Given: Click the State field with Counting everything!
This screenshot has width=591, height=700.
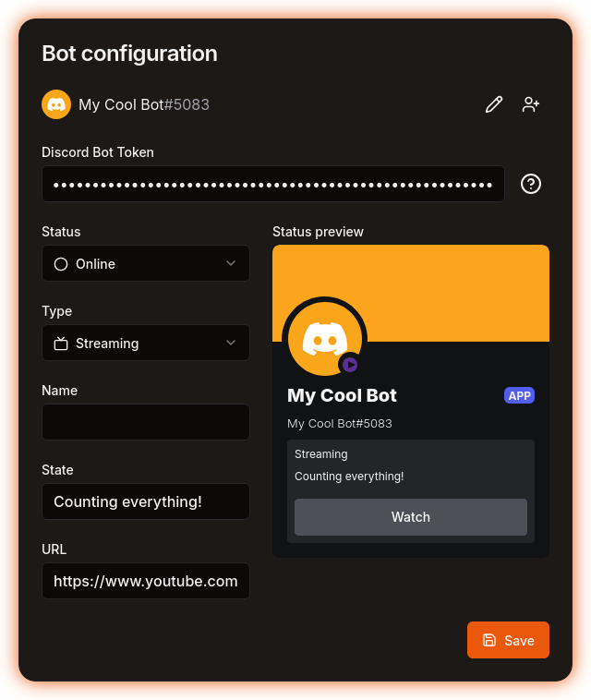Looking at the screenshot, I should coord(146,501).
